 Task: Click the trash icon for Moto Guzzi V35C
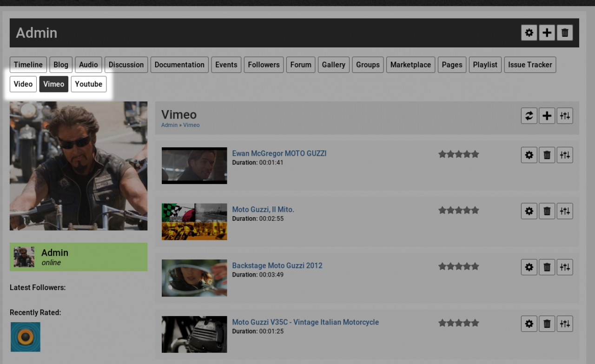(x=547, y=324)
